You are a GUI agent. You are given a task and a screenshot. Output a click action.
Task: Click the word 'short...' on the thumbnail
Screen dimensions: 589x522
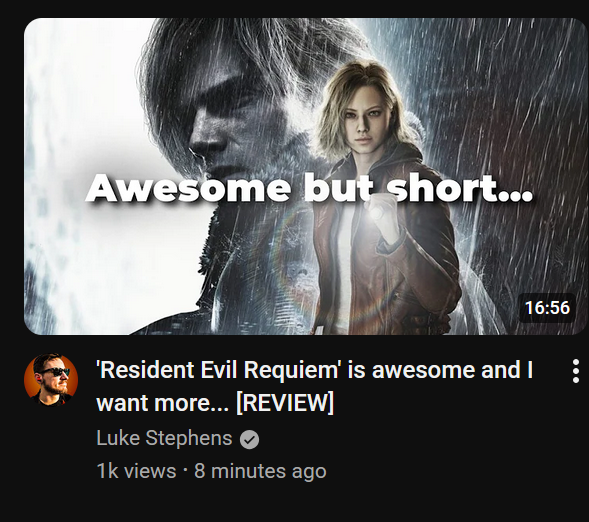pos(459,187)
